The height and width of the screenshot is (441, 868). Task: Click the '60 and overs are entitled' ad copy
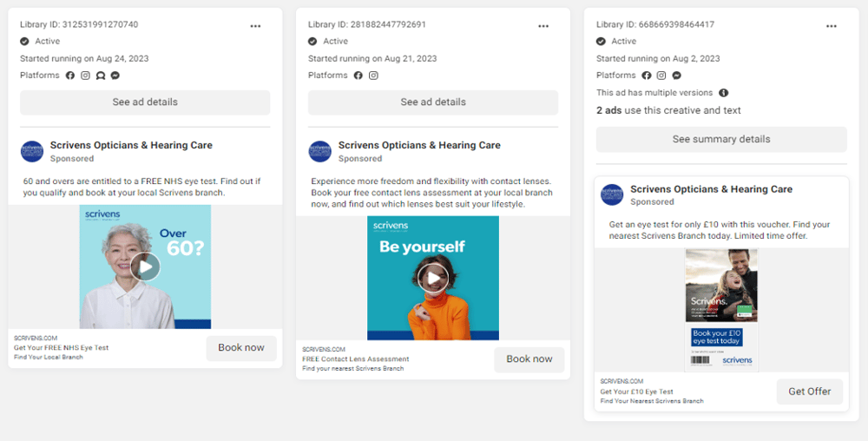click(141, 187)
